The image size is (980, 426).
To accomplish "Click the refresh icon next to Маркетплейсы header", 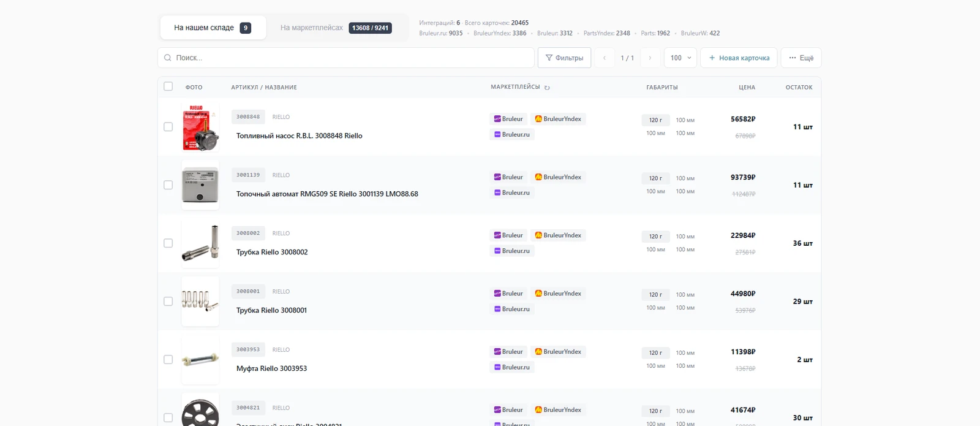I will coord(547,88).
